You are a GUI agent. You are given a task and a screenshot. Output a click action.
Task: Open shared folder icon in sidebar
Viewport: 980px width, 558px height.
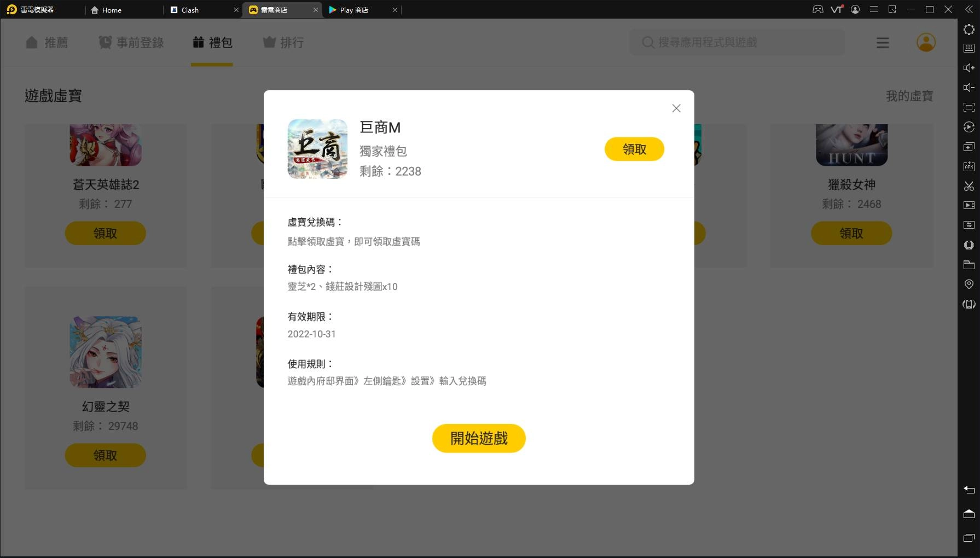tap(969, 265)
